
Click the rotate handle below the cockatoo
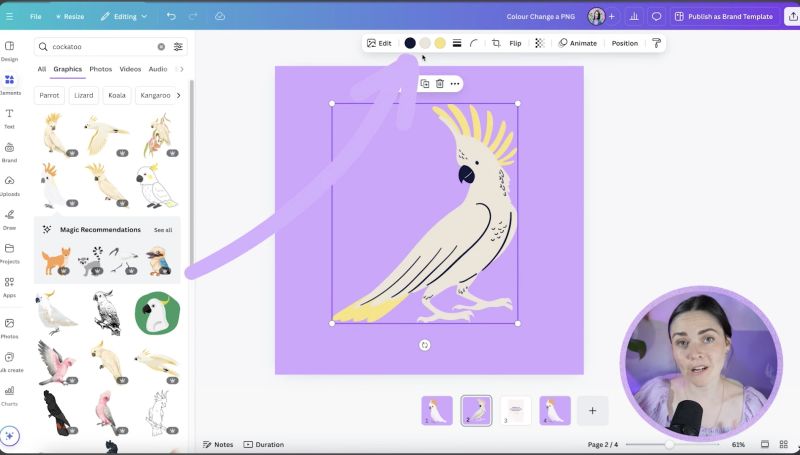pos(424,345)
